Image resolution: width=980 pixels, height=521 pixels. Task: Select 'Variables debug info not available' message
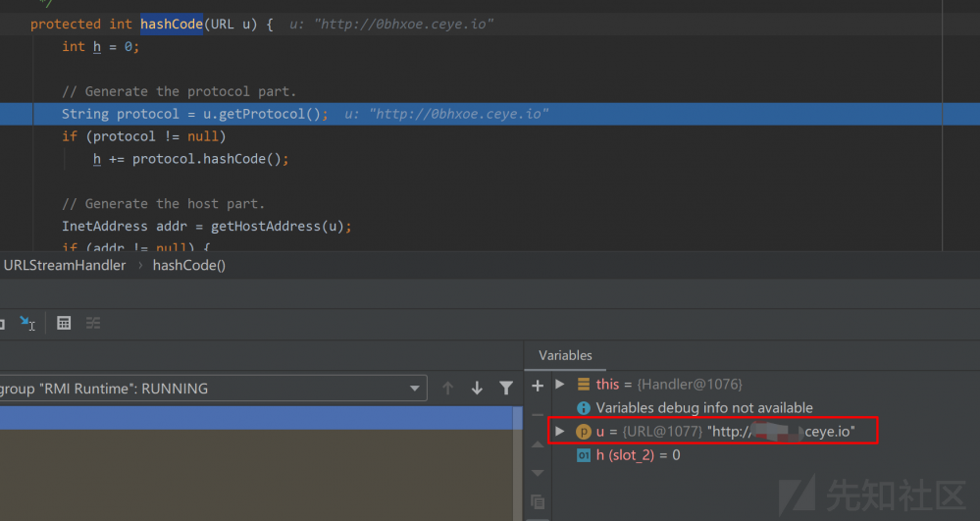point(704,408)
